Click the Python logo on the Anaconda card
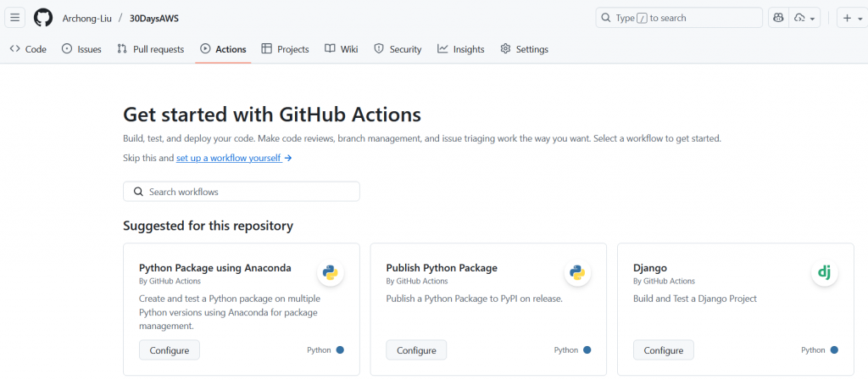This screenshot has width=868, height=380. [331, 272]
